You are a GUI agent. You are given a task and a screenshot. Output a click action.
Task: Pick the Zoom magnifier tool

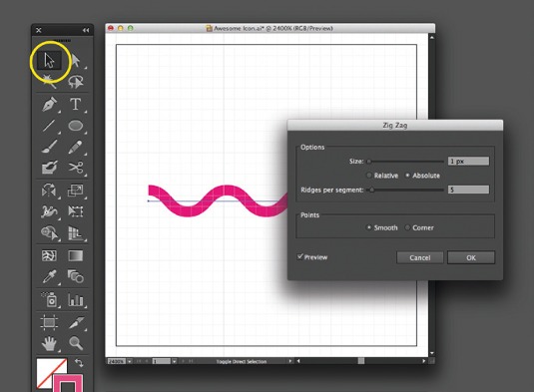tap(76, 343)
